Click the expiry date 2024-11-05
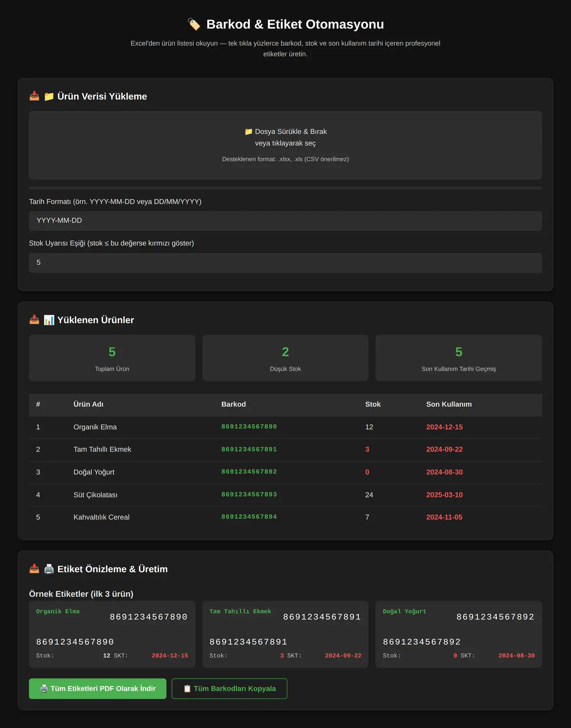 click(x=444, y=517)
